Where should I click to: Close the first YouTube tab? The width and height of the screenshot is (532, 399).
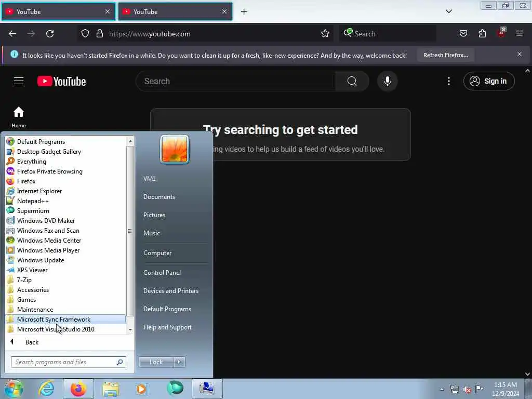pos(108,11)
